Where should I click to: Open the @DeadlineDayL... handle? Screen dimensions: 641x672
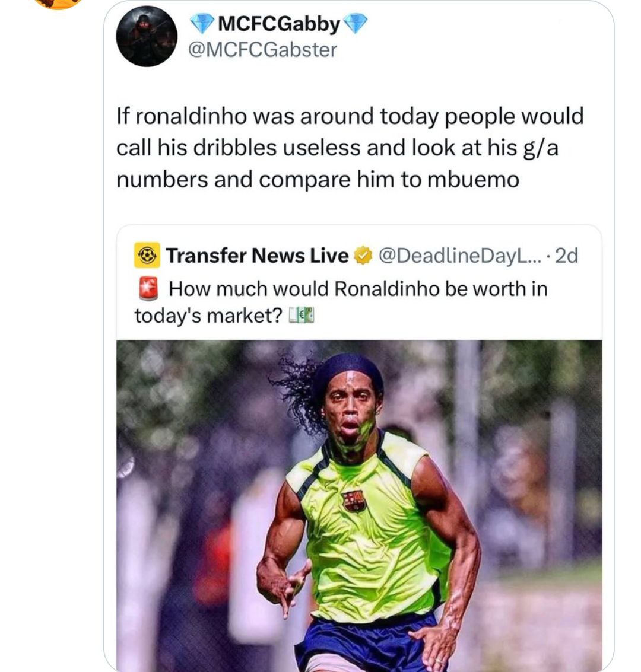(x=456, y=256)
